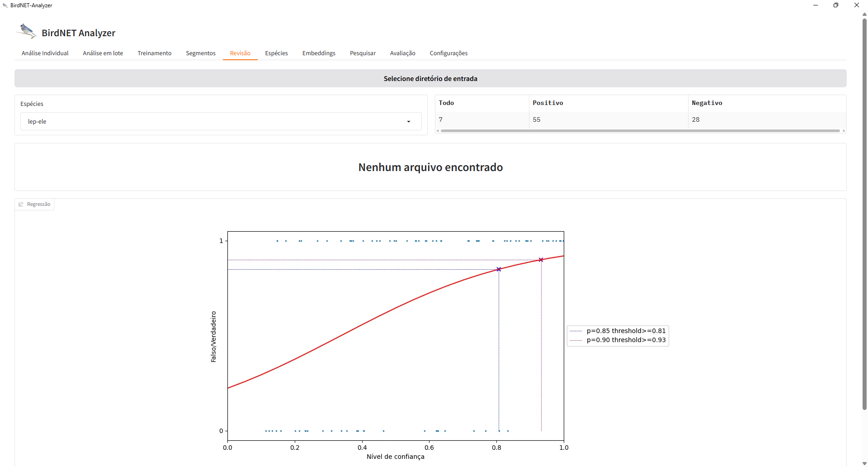
Task: Select the Revisão tab
Action: (240, 53)
